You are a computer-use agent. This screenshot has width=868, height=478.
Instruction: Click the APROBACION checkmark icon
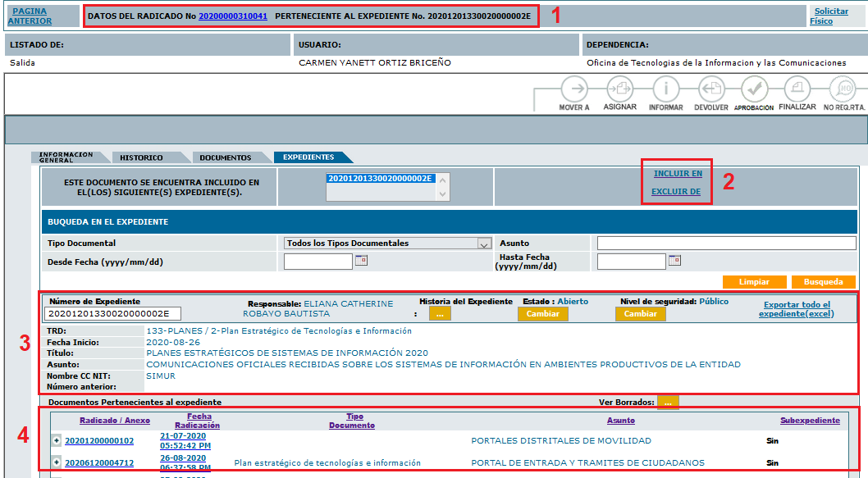[754, 89]
